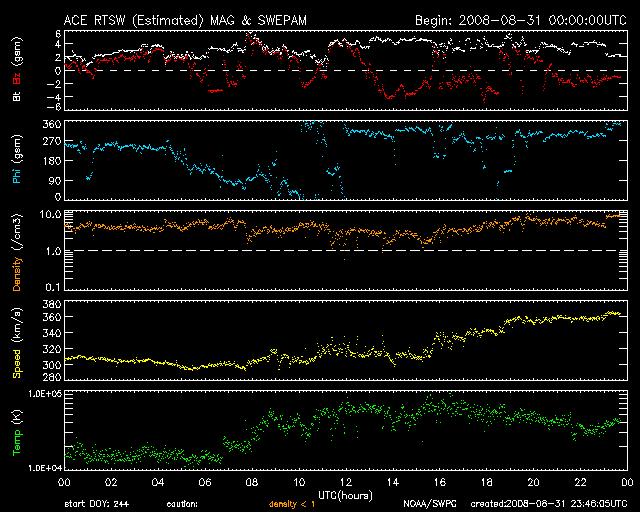Click the green Temp (K) axis label
This screenshot has width=640, height=512.
pos(17,433)
